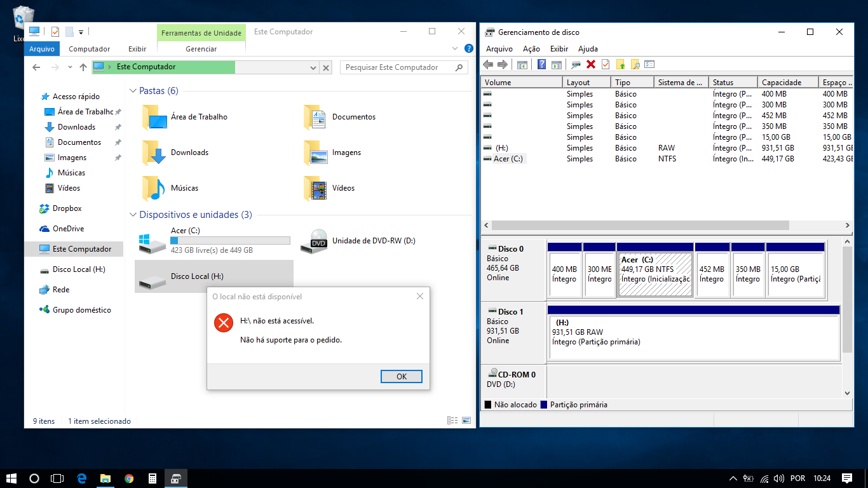This screenshot has height=488, width=868.
Task: Select Rede in navigation pane
Action: click(x=61, y=290)
